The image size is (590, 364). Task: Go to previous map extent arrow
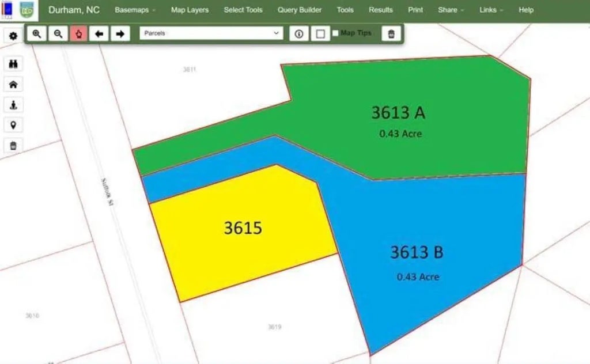point(99,34)
